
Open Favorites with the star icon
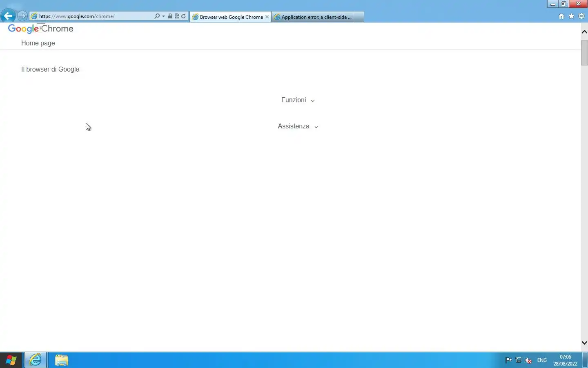pyautogui.click(x=571, y=16)
